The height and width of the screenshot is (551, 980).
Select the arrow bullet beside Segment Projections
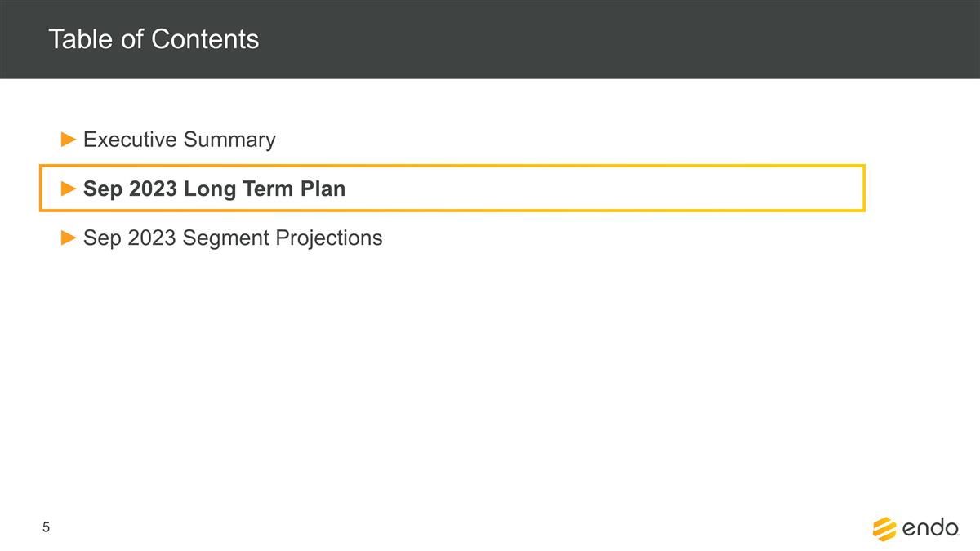(69, 238)
